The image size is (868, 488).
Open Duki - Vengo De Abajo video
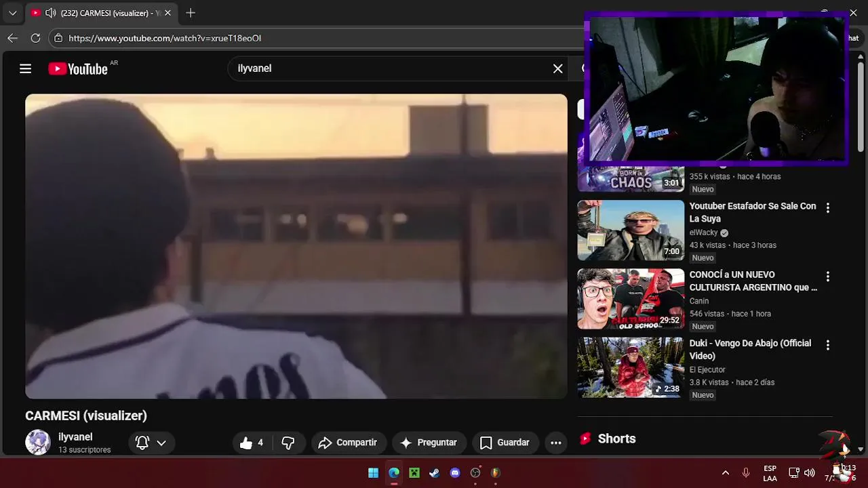tap(750, 349)
